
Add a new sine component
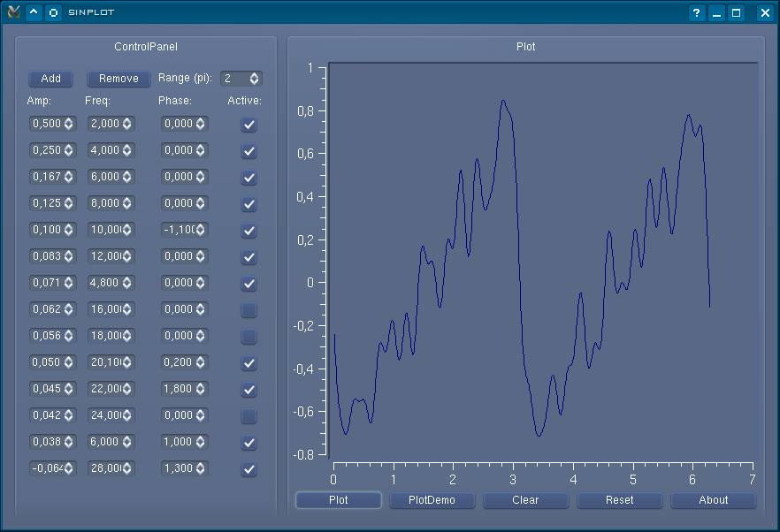[x=50, y=78]
